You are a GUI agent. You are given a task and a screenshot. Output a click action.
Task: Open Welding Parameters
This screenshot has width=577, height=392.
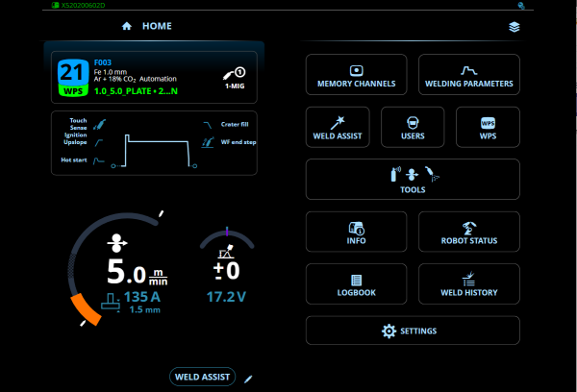click(x=469, y=77)
